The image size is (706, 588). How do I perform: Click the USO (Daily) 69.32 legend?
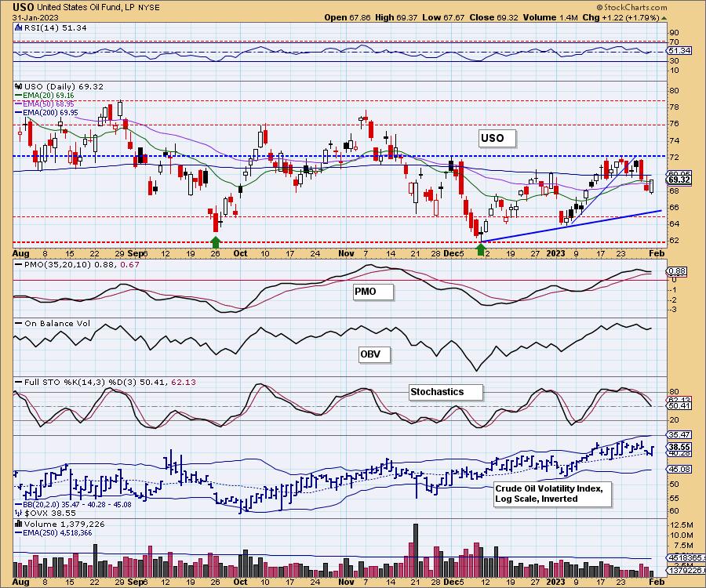(64, 86)
